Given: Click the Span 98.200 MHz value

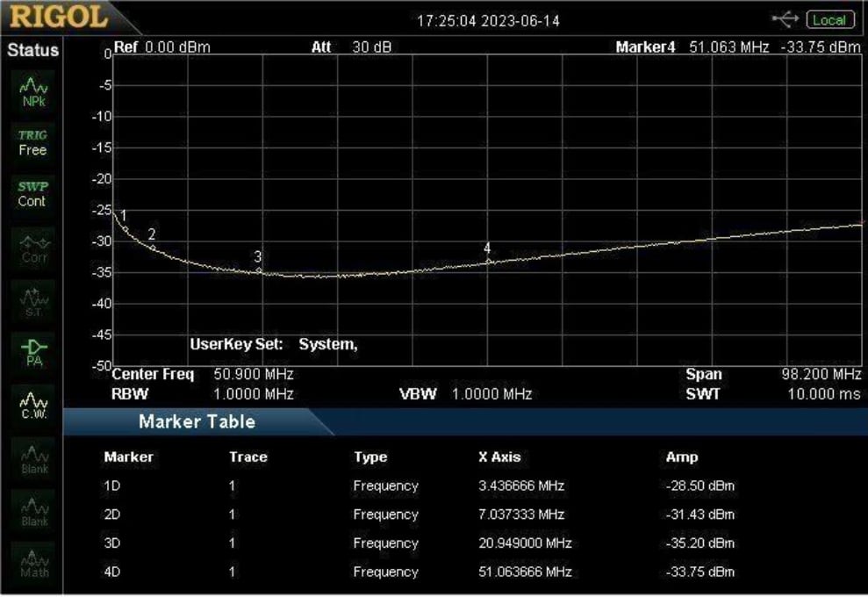Looking at the screenshot, I should coord(821,375).
